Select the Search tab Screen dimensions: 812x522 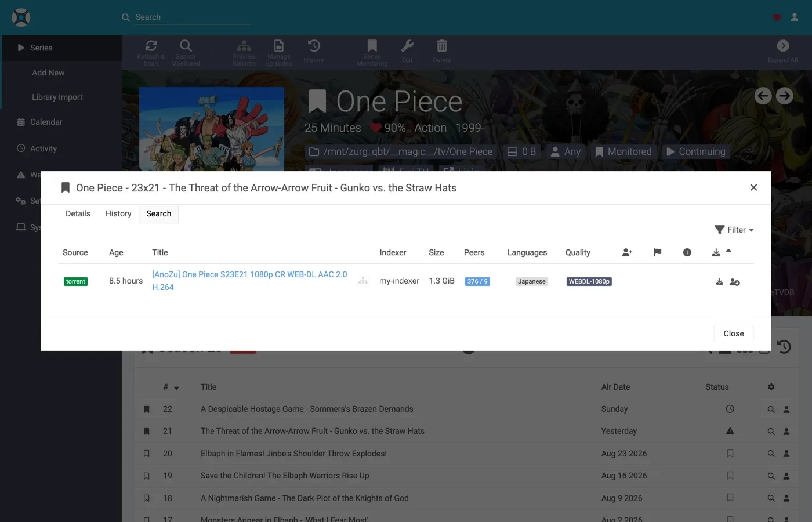pyautogui.click(x=158, y=213)
